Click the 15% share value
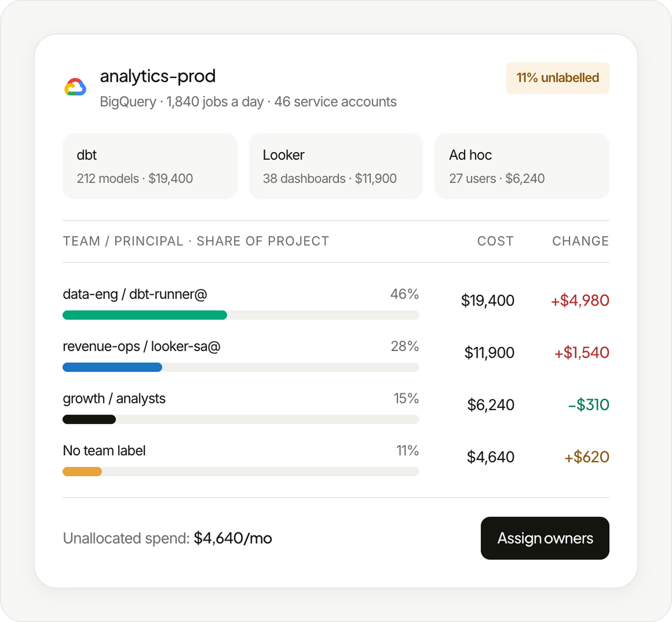Viewport: 672px width, 622px height. 406,399
